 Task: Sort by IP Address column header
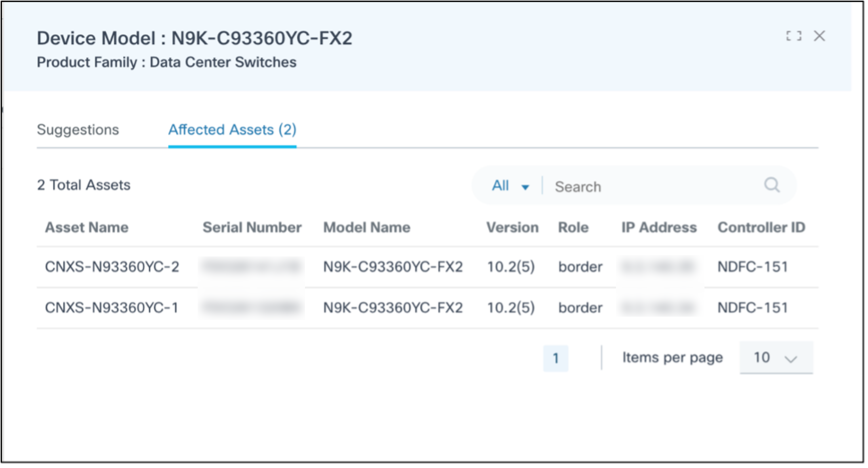pyautogui.click(x=659, y=228)
